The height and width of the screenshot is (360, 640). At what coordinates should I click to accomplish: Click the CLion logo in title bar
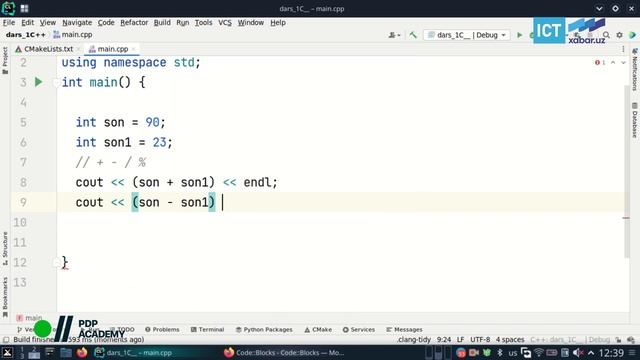point(8,8)
